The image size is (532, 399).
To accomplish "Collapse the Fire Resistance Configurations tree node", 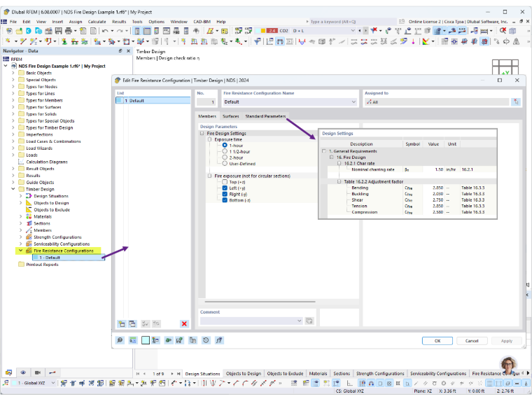I will pos(20,251).
